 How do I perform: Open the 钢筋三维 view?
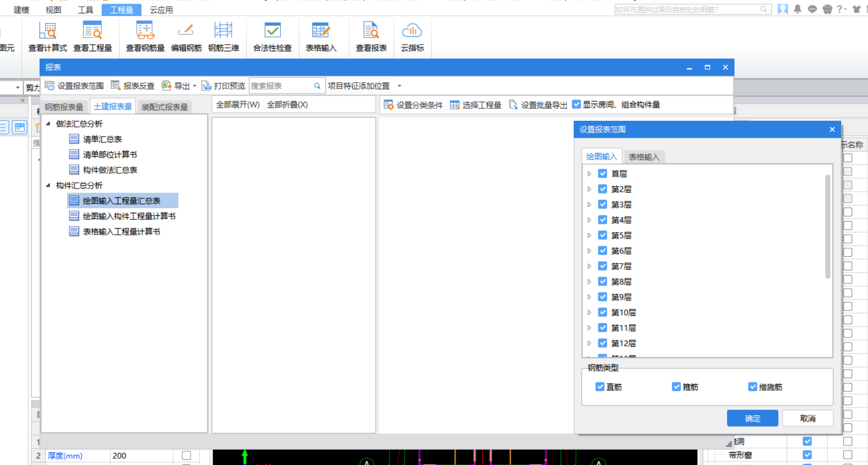pyautogui.click(x=223, y=37)
